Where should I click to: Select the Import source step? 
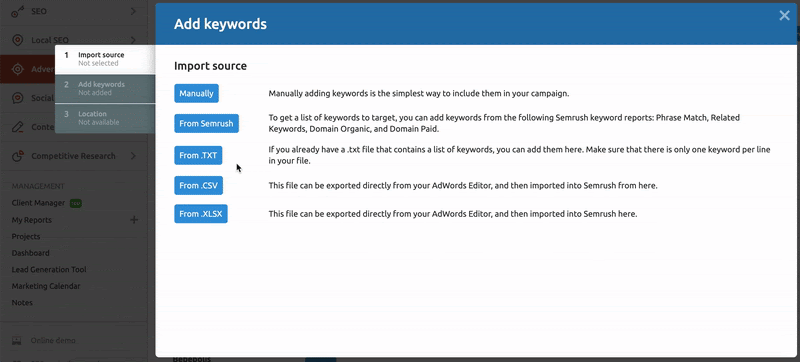pos(105,59)
